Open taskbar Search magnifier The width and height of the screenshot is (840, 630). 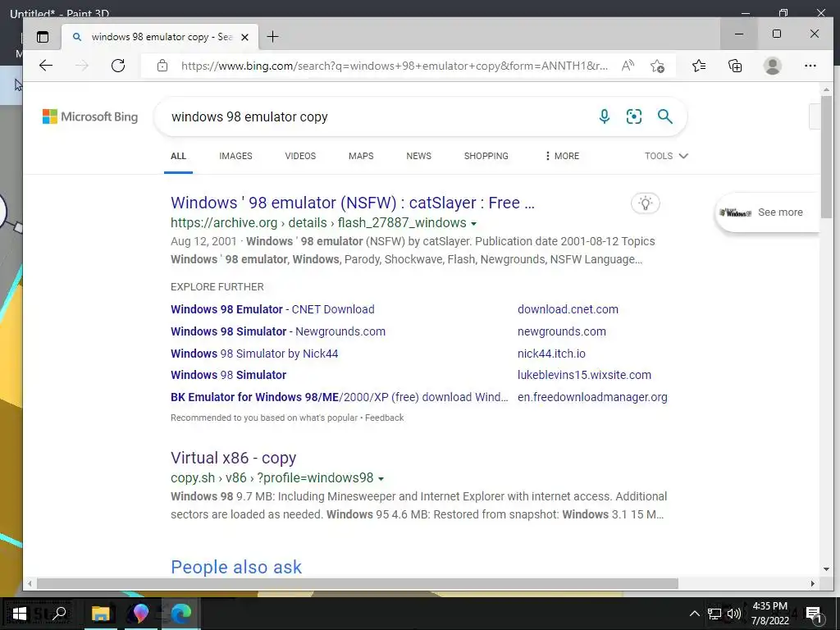tap(59, 613)
